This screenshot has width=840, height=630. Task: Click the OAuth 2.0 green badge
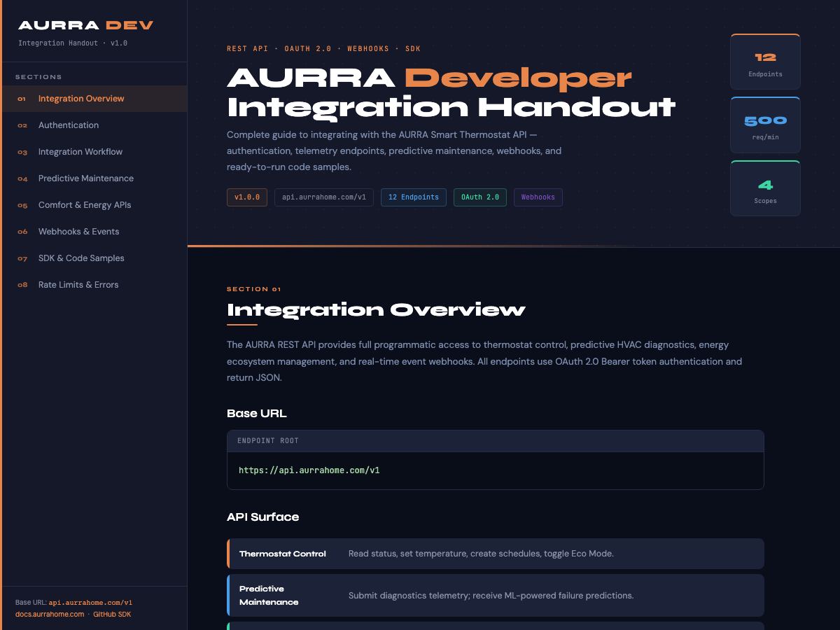coord(480,197)
